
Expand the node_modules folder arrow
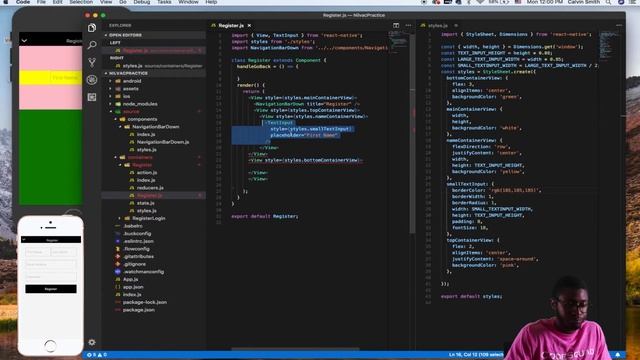coord(111,104)
